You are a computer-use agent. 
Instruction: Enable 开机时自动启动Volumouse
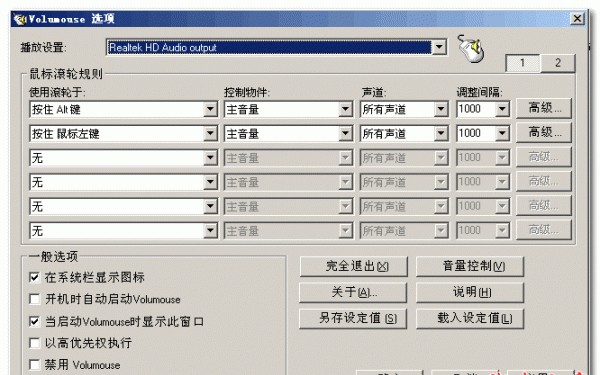pyautogui.click(x=34, y=299)
